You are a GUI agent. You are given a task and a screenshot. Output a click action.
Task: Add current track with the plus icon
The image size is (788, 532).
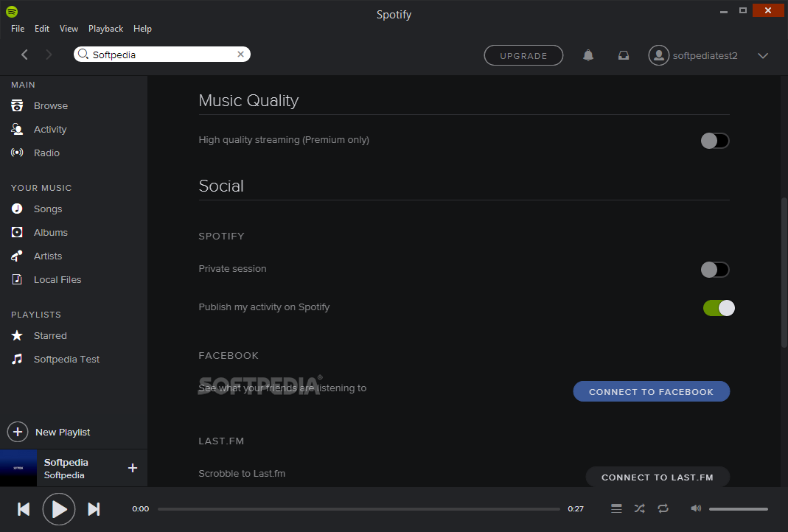133,468
